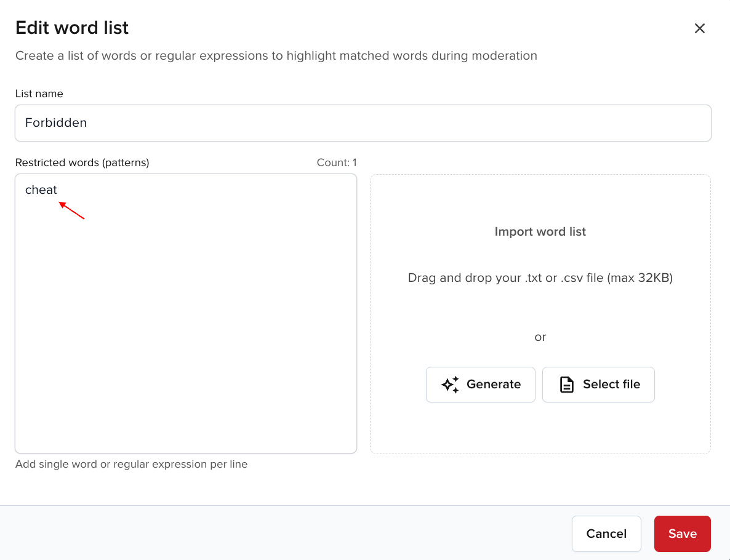Image resolution: width=730 pixels, height=560 pixels.
Task: Click the drag and drop file instructions
Action: 540,278
